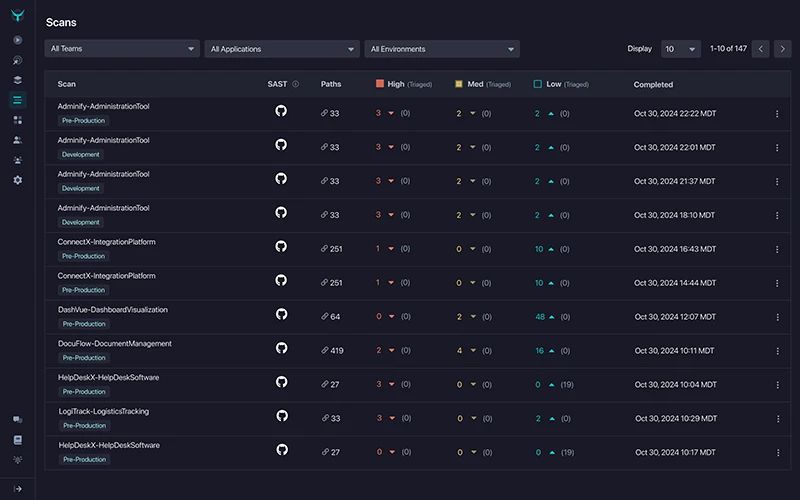Click the SAST column info icon
This screenshot has height=500, width=800.
[x=295, y=85]
